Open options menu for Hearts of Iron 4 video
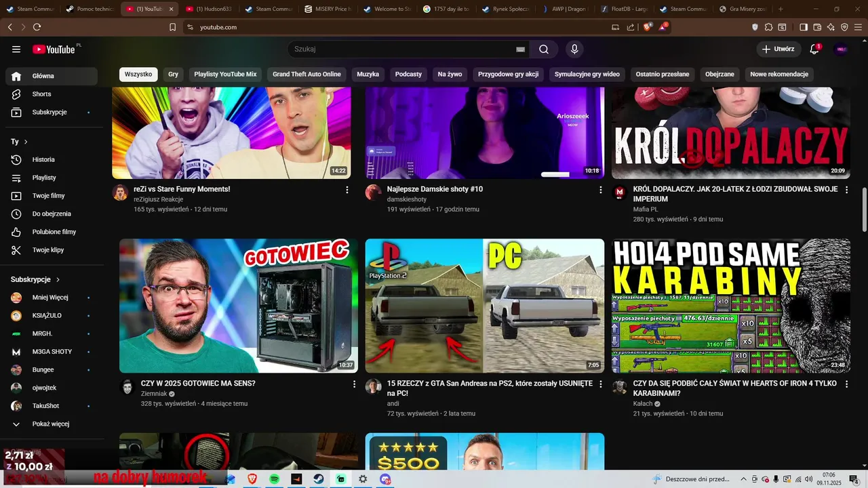This screenshot has height=488, width=868. 846,384
